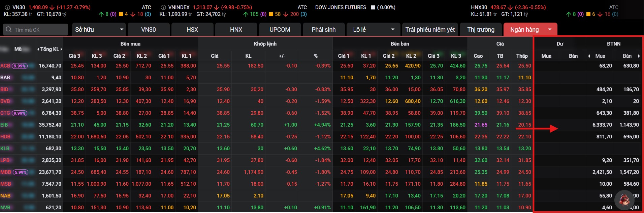Screen dimensions: 644x213
Task: Click the info icon beside VN30 index
Action: click(x=7, y=7)
